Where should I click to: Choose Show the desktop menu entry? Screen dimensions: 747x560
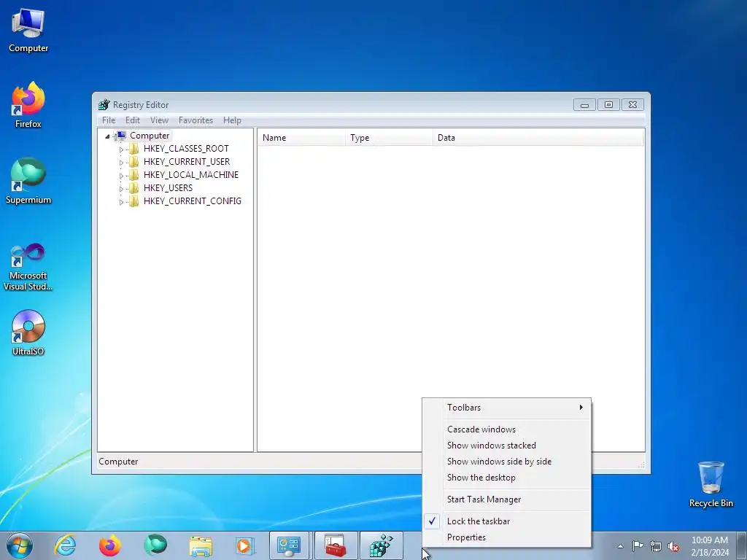point(506,477)
